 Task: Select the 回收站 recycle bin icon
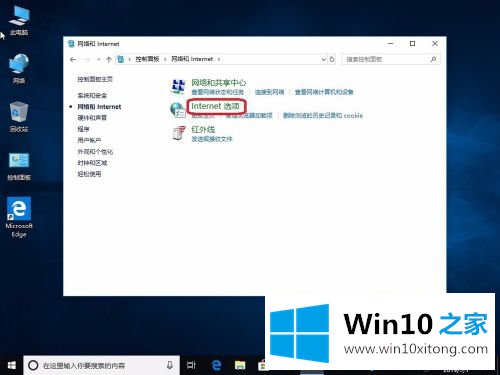(x=19, y=117)
